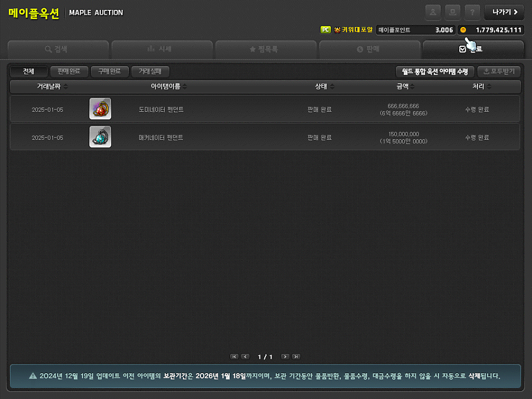Screen dimensions: 532x399
Task: Click the storage box icon button
Action: (x=453, y=13)
